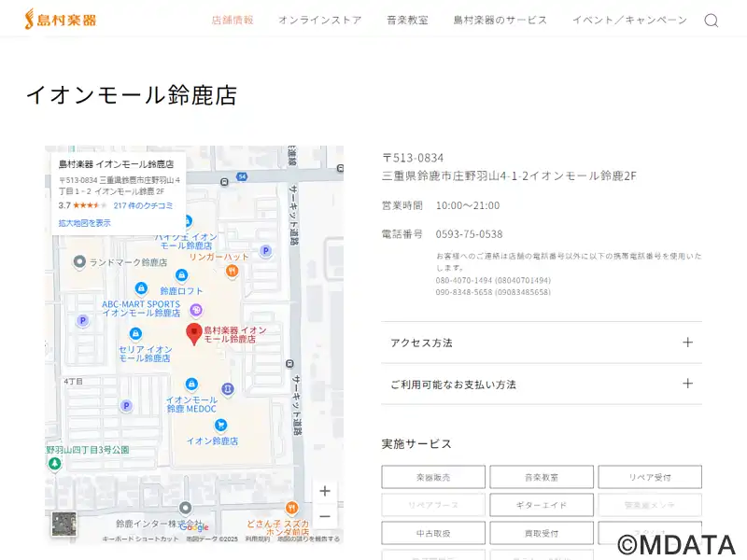
Task: Click the bus stop icon near route 54
Action: pos(224,182)
